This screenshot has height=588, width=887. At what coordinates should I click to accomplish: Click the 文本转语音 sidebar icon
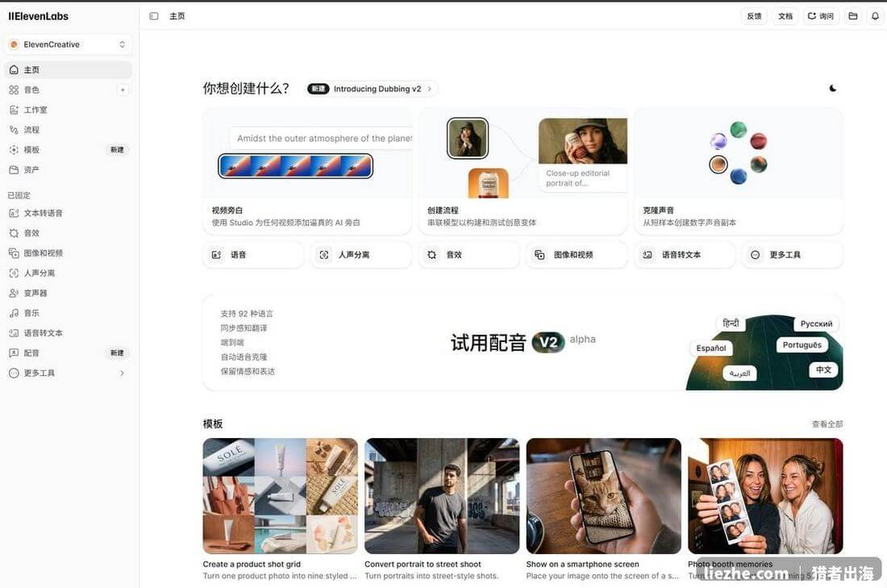15,213
